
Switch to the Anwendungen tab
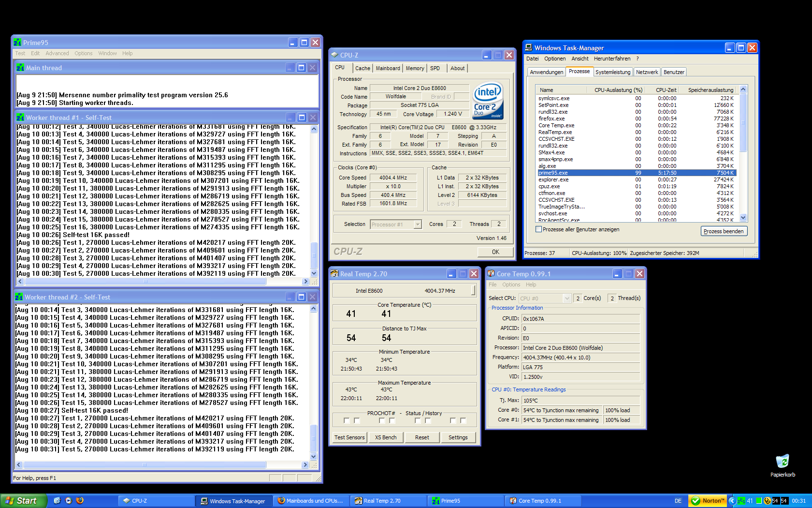547,72
